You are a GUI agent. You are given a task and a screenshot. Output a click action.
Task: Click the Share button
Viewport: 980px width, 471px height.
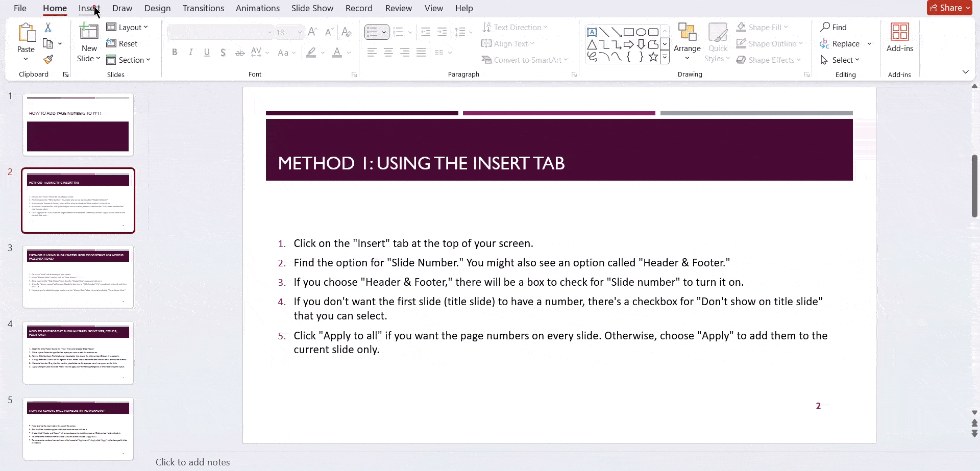click(x=949, y=8)
